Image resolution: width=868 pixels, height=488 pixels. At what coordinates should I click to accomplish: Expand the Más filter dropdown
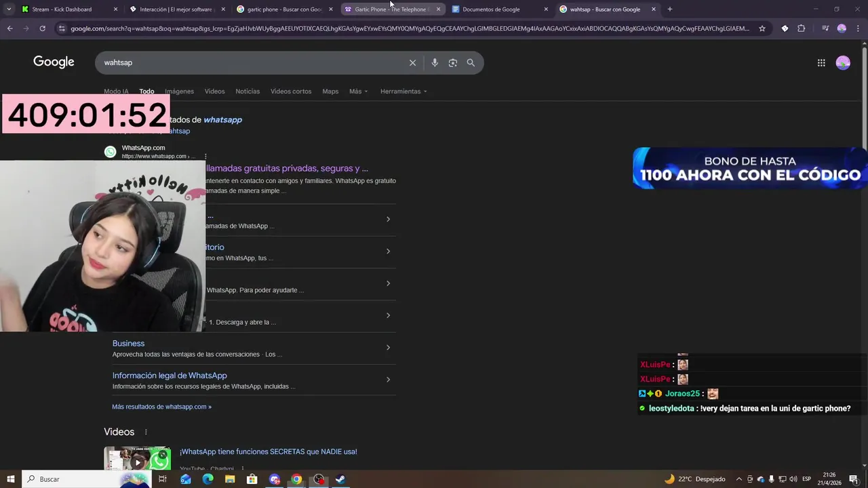point(358,91)
